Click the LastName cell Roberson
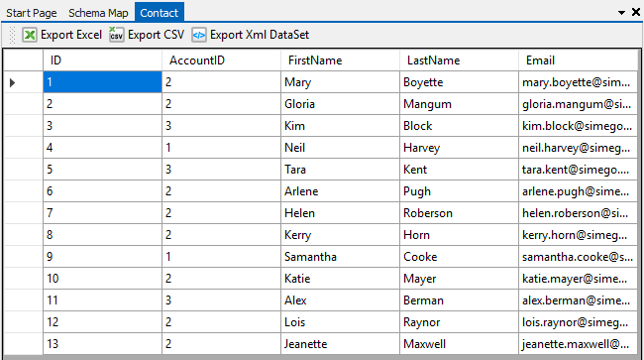This screenshot has width=644, height=360. (459, 213)
